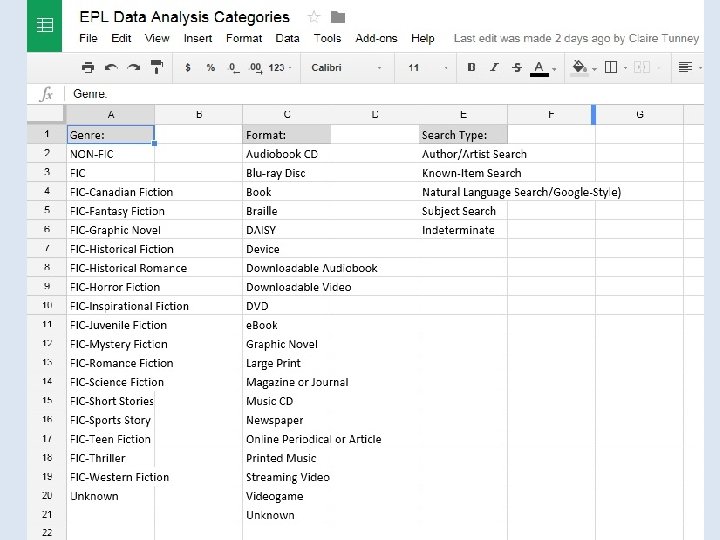Screen dimensions: 720x540
Task: Click the select-all corner box
Action: pyautogui.click(x=45, y=114)
